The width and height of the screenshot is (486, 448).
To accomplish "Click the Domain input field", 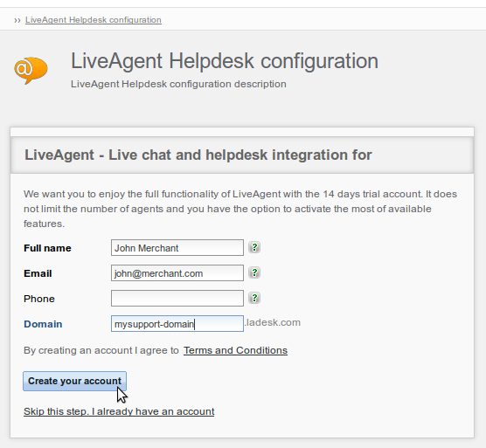I will coord(177,323).
